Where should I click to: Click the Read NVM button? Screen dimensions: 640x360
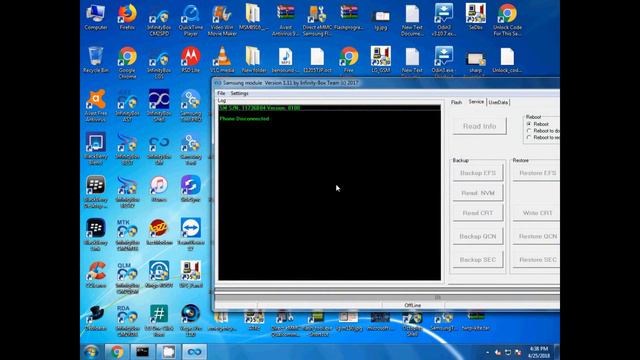tap(478, 193)
